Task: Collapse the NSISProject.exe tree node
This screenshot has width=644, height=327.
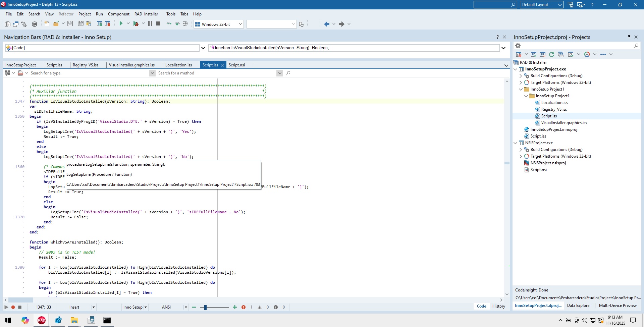Action: tap(516, 143)
